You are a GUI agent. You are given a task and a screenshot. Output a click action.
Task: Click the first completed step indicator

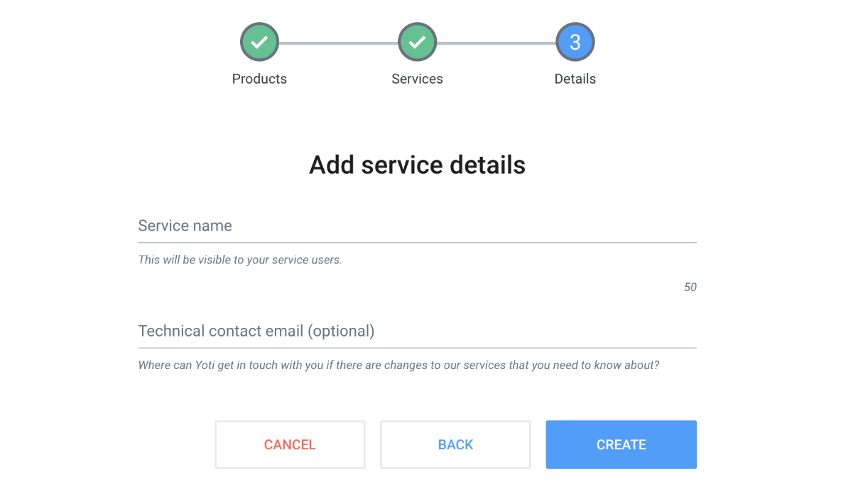(259, 41)
